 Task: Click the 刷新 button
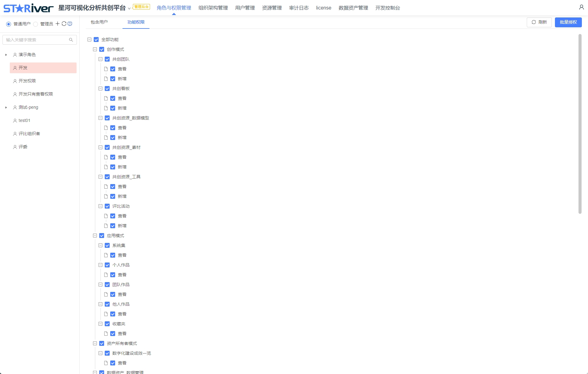(539, 22)
